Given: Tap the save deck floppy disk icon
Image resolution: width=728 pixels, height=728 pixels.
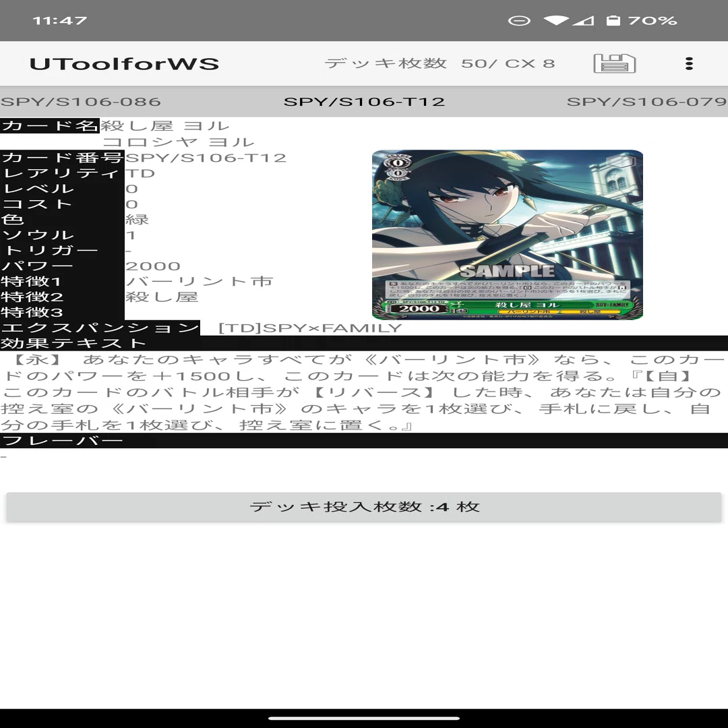Looking at the screenshot, I should coord(614,63).
